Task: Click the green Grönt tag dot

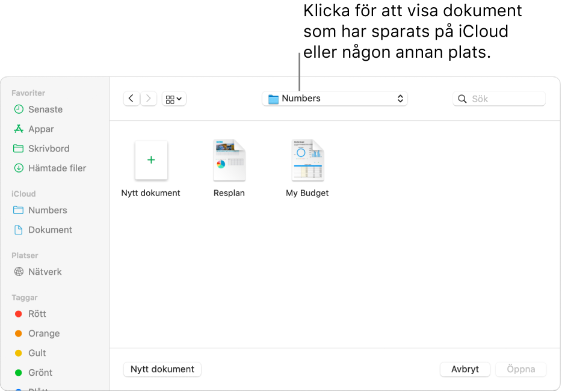Action: (x=18, y=373)
